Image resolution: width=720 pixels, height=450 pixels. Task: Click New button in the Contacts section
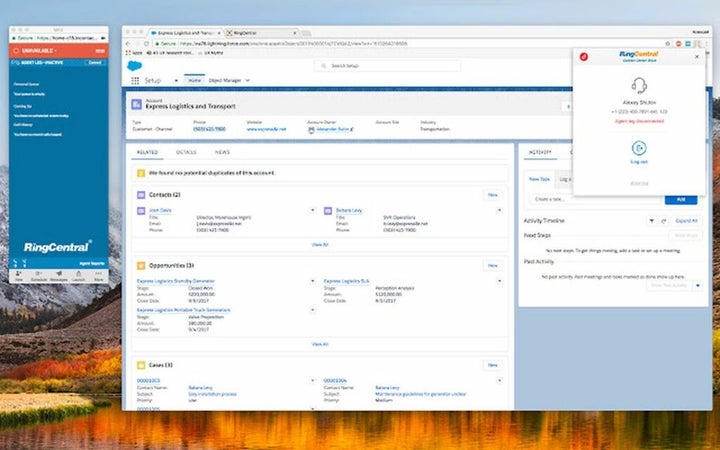pos(492,194)
